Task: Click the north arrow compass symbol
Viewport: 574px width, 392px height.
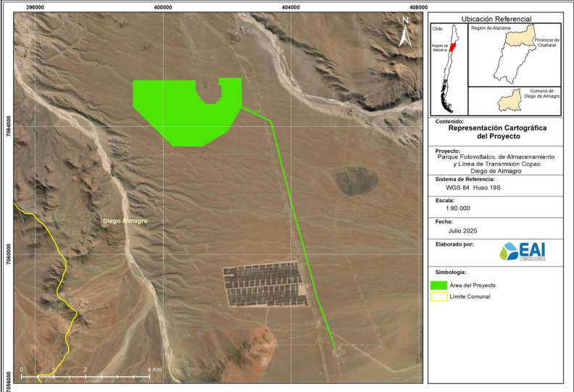Action: (404, 33)
